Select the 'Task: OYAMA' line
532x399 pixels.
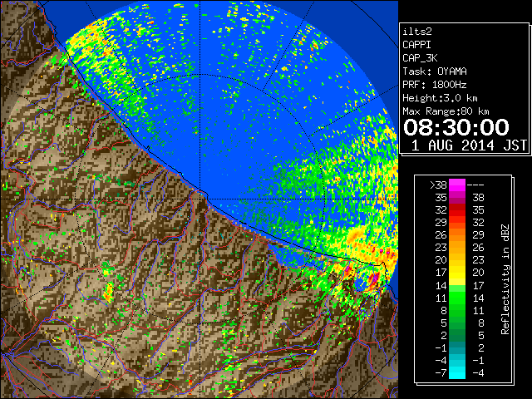[435, 71]
